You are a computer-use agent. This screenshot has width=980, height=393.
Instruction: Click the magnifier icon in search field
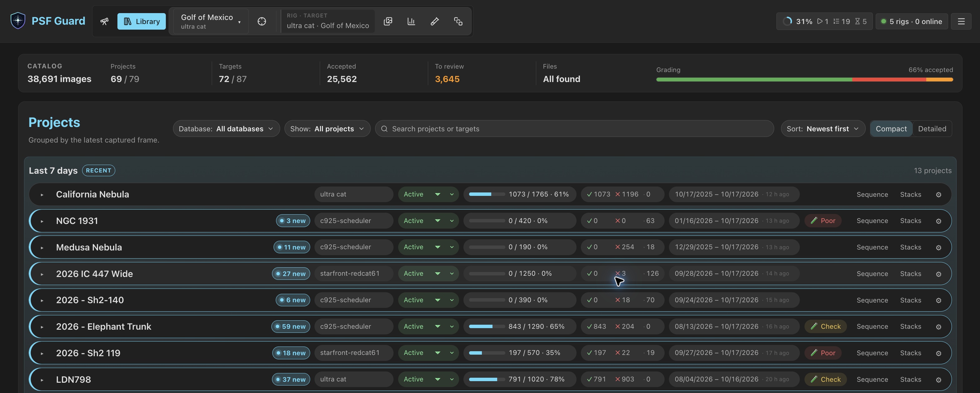click(x=384, y=129)
